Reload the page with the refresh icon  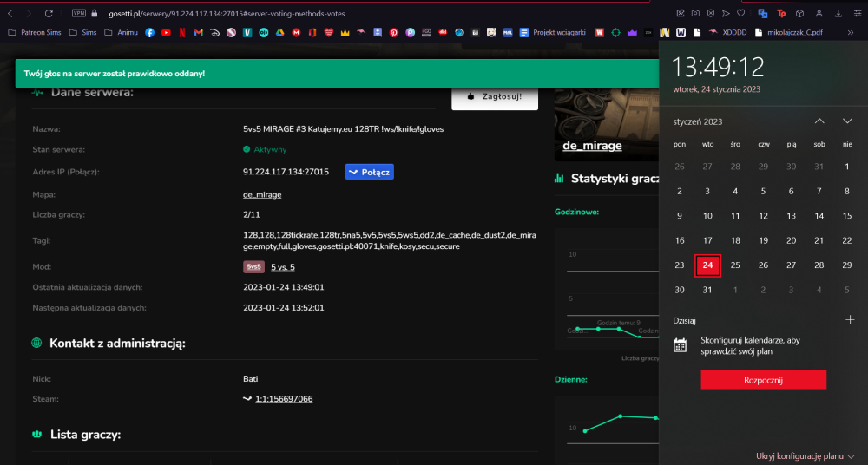click(49, 13)
